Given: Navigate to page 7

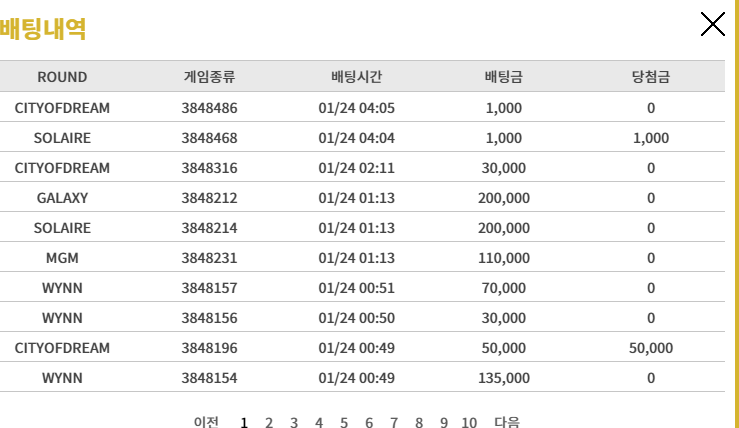Looking at the screenshot, I should (394, 422).
